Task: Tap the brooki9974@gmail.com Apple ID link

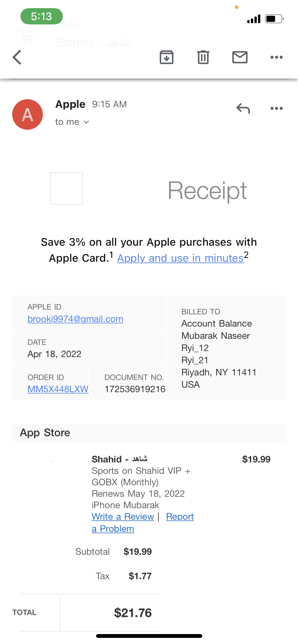Action: click(x=75, y=319)
